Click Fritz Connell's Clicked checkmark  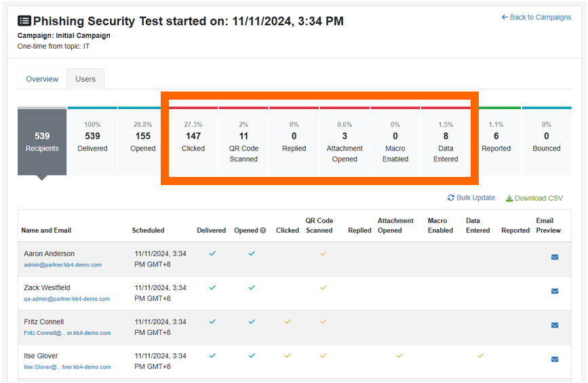pos(288,322)
